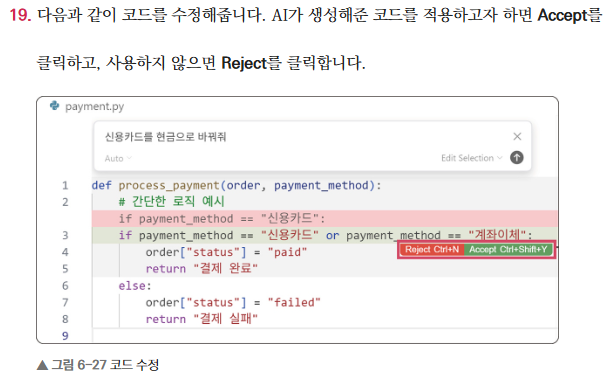Screen dimensions: 610x380
Task: Click the removed red line with 신용카드
Action: [x=325, y=219]
